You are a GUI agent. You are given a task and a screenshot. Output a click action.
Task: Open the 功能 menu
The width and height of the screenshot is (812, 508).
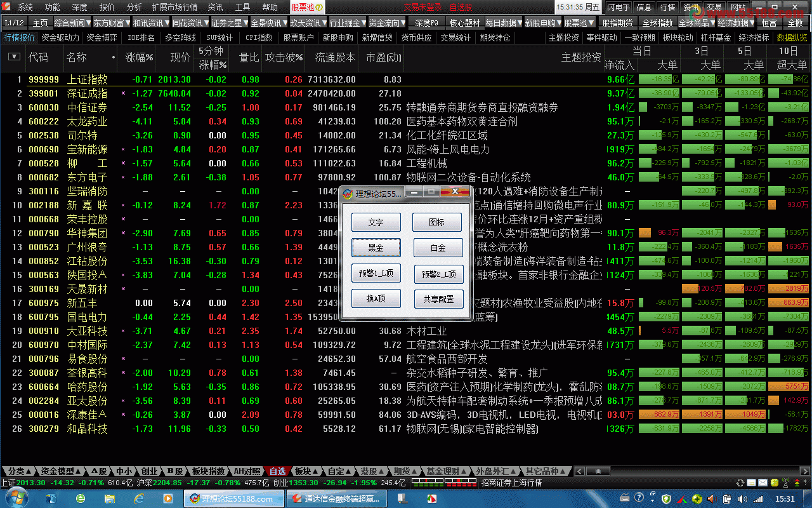[x=52, y=7]
